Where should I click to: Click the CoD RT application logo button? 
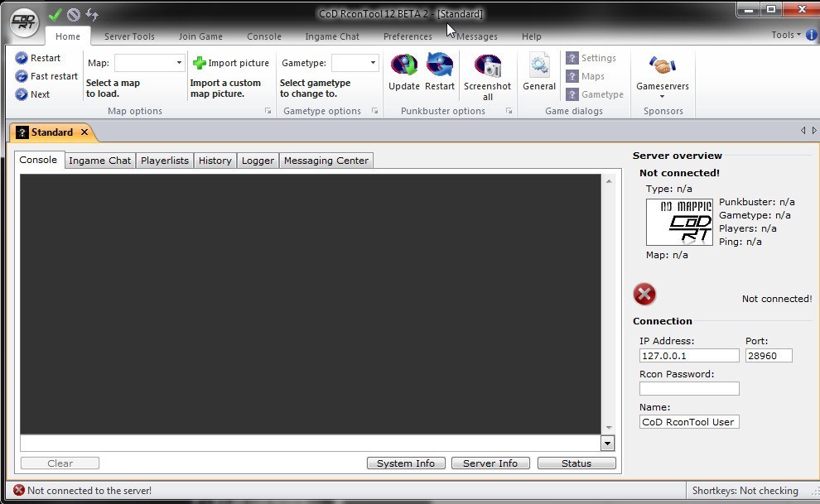click(x=23, y=22)
